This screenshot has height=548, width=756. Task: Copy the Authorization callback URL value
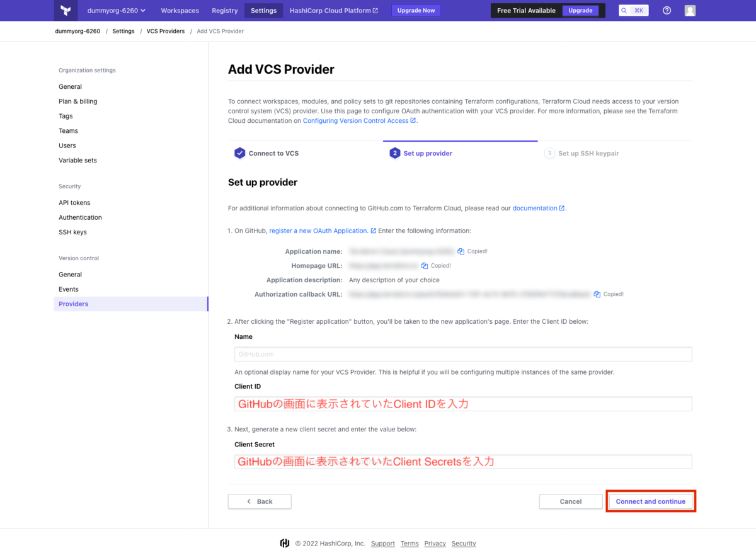[597, 294]
